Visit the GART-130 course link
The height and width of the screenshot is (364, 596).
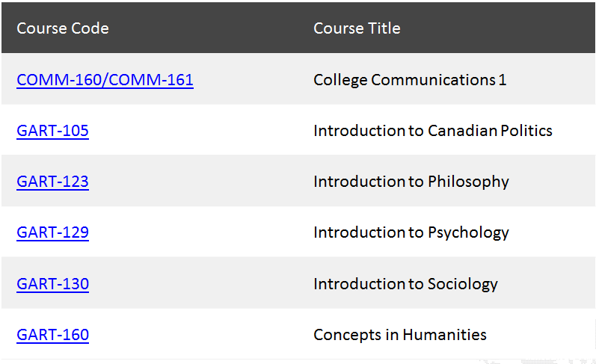pos(52,284)
